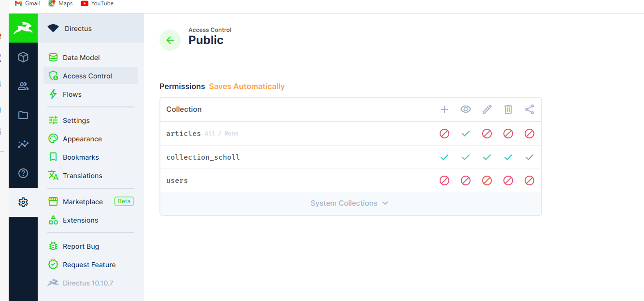Open the help documentation question icon

[x=23, y=173]
